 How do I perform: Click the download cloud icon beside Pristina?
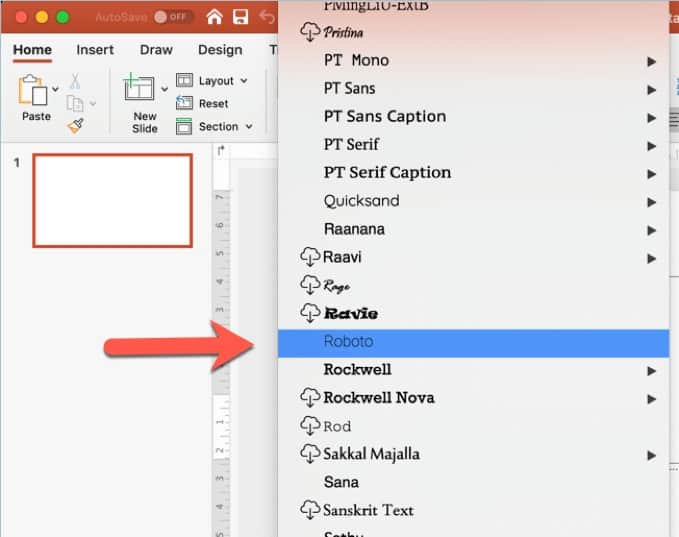310,32
